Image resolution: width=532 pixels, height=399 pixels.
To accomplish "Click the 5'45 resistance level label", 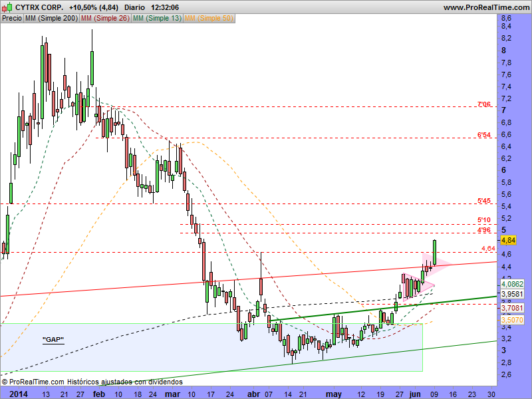I will pyautogui.click(x=484, y=201).
